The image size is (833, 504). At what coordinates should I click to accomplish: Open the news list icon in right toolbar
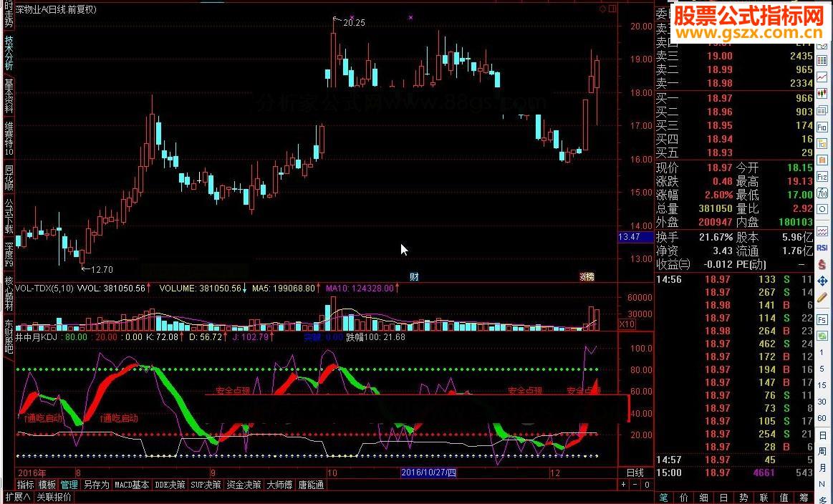pos(822,110)
